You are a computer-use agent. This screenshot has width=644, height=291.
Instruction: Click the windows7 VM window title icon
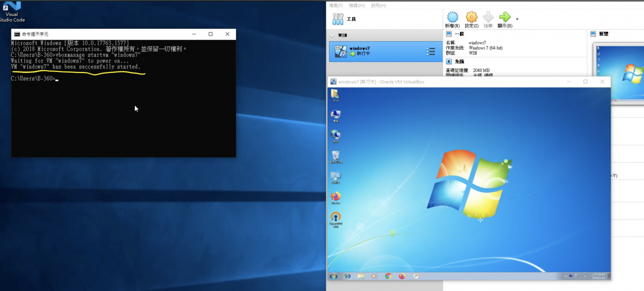point(333,82)
